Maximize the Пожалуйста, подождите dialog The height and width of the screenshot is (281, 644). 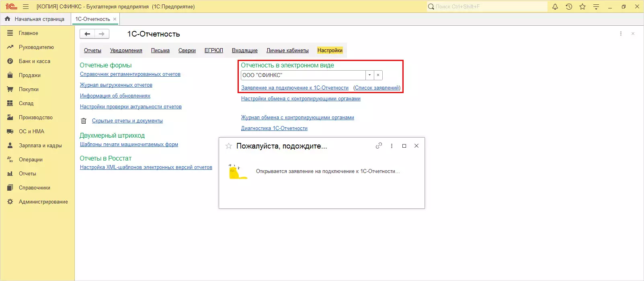click(x=404, y=146)
